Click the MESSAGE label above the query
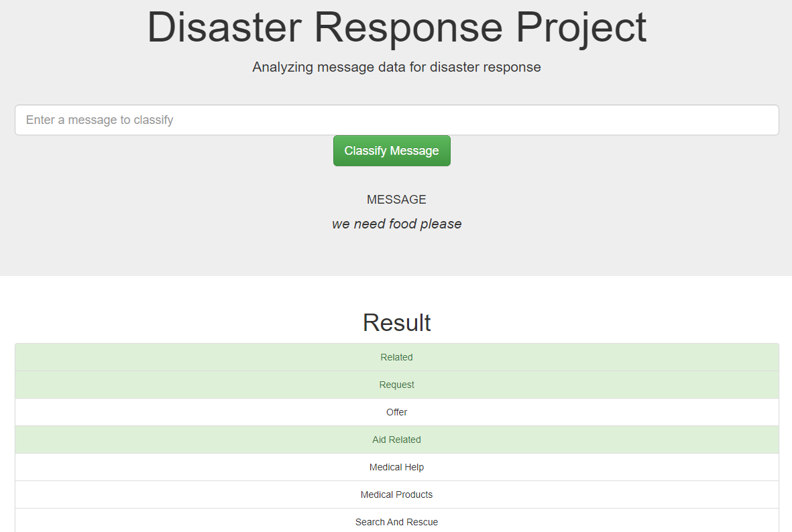 (x=396, y=199)
